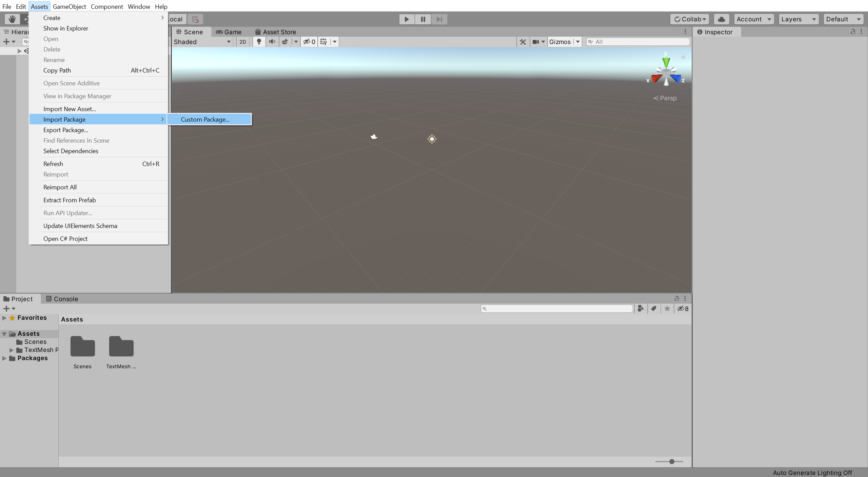The image size is (868, 477).
Task: Toggle scene audio speaker icon
Action: click(x=272, y=42)
